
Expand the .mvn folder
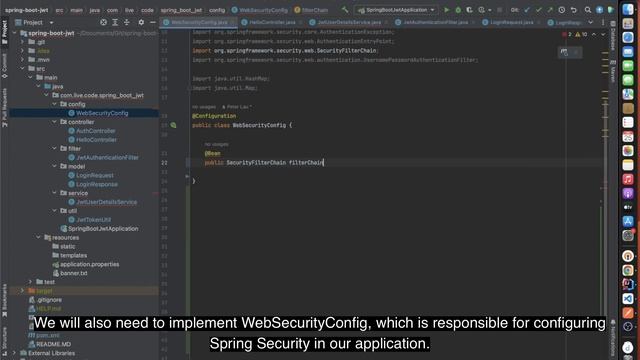(22, 60)
